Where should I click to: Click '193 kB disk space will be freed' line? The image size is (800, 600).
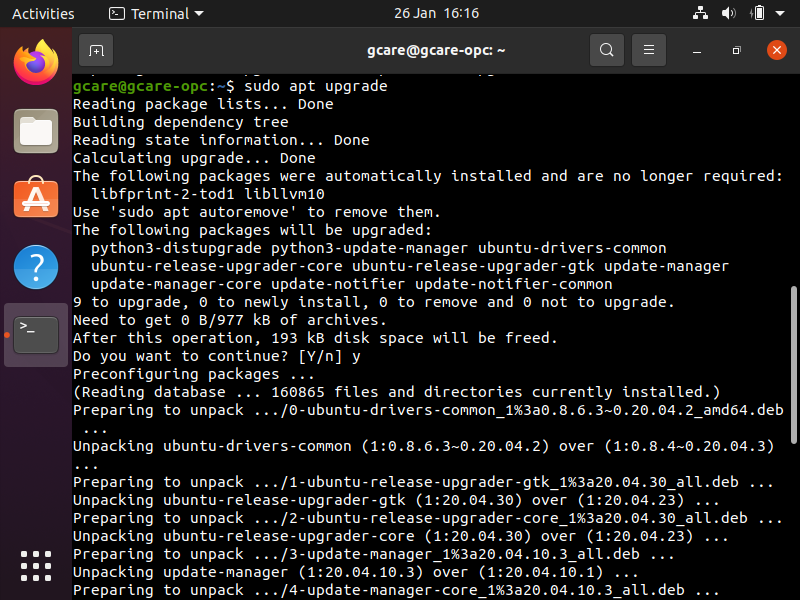point(315,338)
